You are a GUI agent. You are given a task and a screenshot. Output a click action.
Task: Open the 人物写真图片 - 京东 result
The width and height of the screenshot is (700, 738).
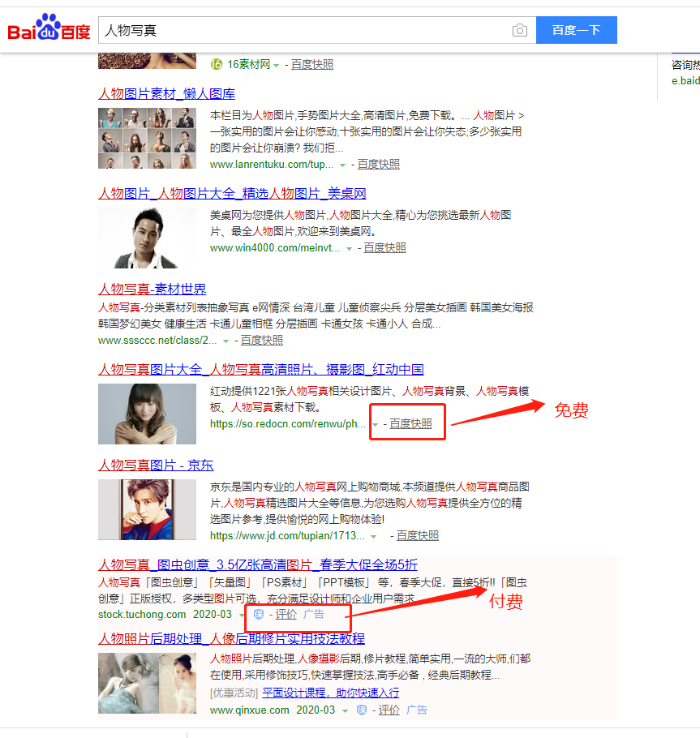coord(156,465)
